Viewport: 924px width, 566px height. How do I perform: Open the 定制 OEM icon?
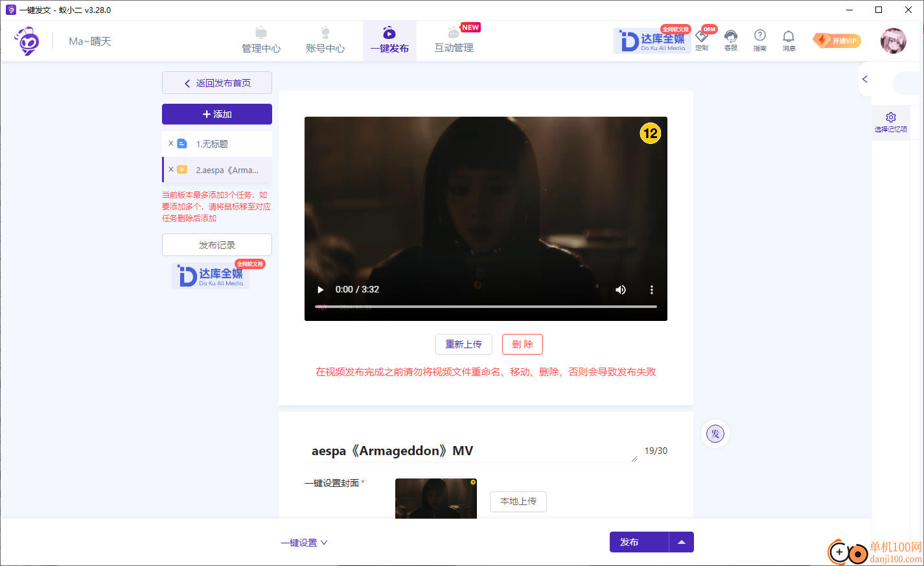pos(702,40)
